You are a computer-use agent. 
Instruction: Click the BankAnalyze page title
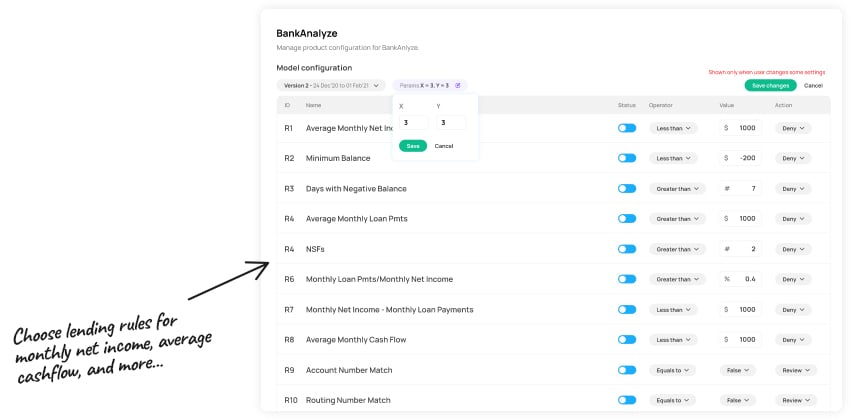tap(307, 34)
